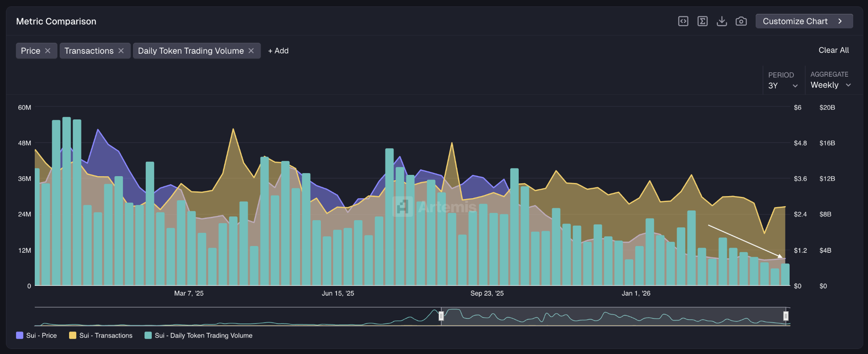Click the 24M left axis label

[x=25, y=214]
